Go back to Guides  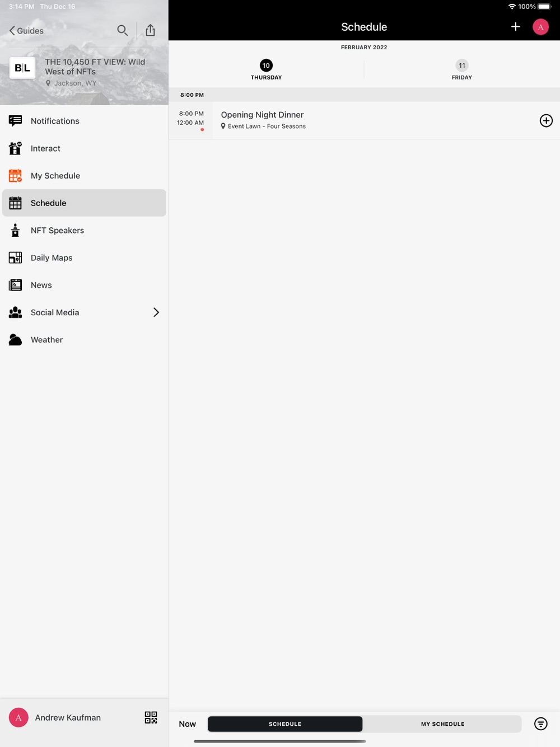click(x=26, y=31)
